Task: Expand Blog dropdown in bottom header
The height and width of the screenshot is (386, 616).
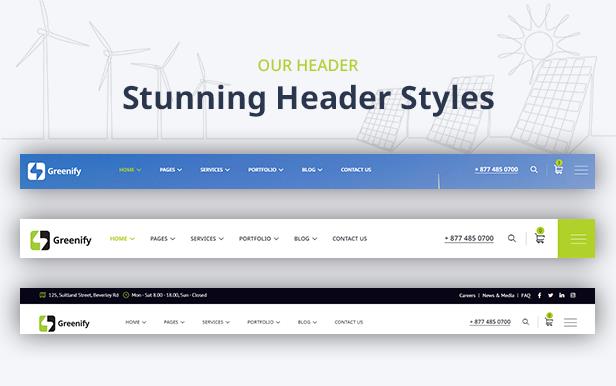Action: tap(307, 322)
